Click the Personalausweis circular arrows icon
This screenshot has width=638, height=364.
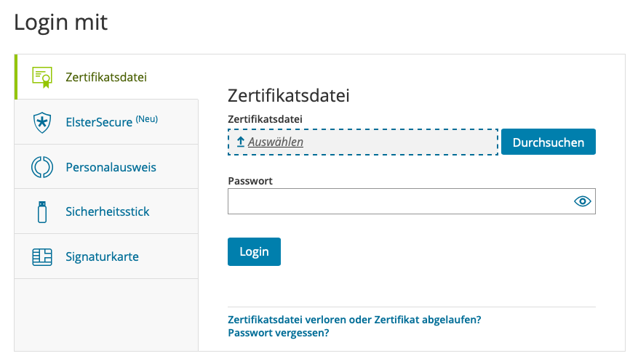42,167
